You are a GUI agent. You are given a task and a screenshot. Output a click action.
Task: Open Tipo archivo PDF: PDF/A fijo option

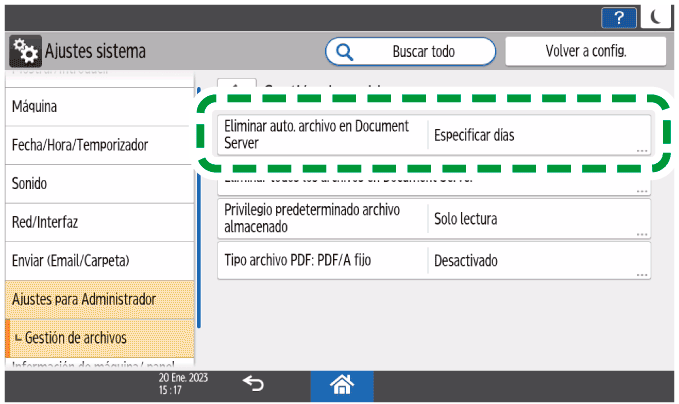click(x=434, y=260)
